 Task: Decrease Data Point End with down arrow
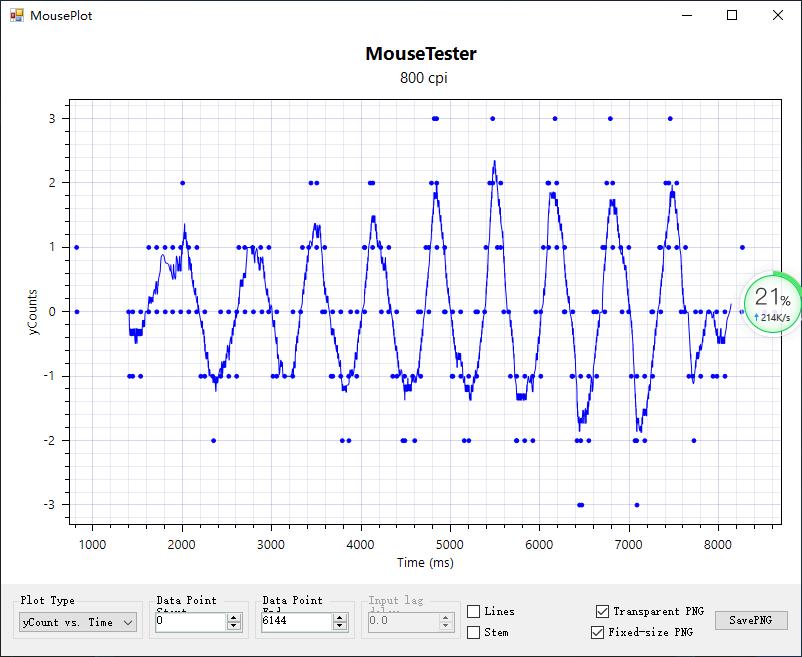pos(341,626)
